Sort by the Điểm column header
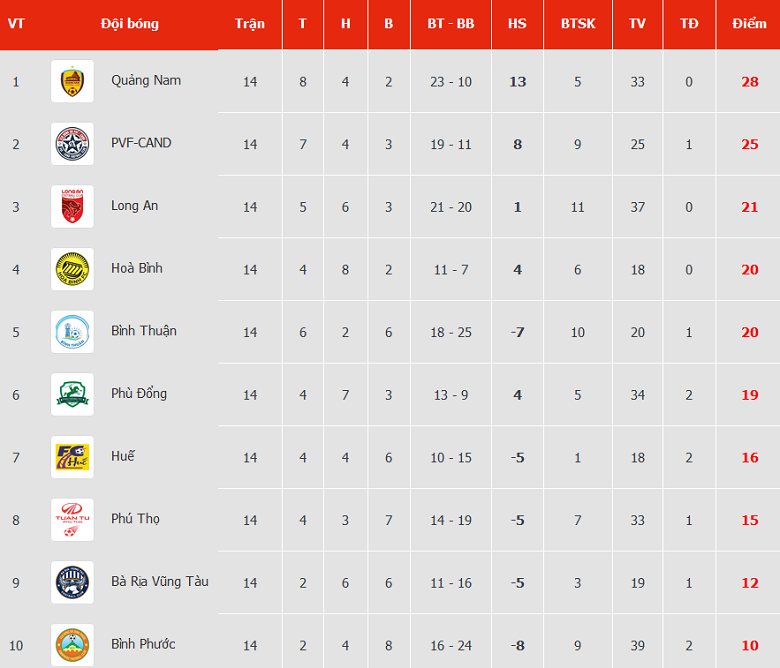This screenshot has height=668, width=780. click(749, 23)
